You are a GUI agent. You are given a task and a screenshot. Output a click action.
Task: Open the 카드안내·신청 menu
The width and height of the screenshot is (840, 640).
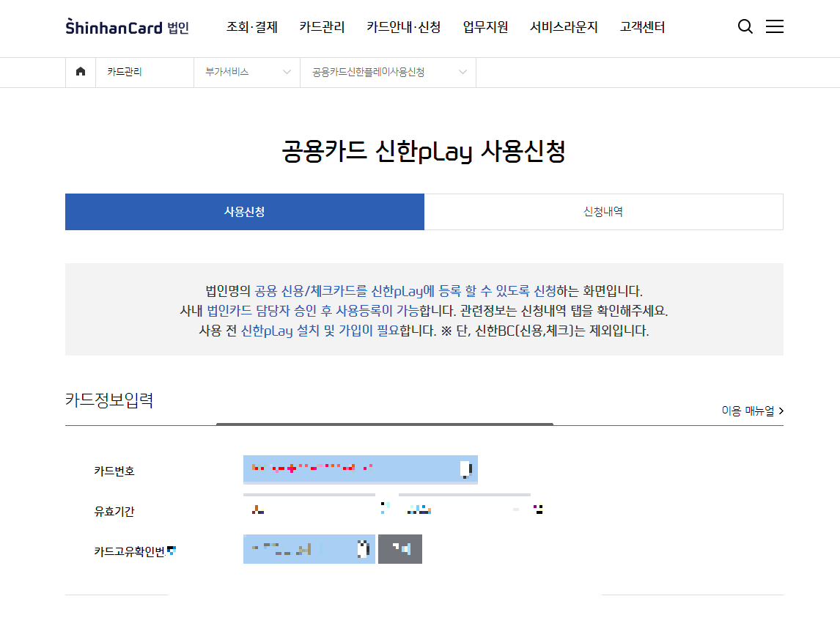[x=403, y=27]
